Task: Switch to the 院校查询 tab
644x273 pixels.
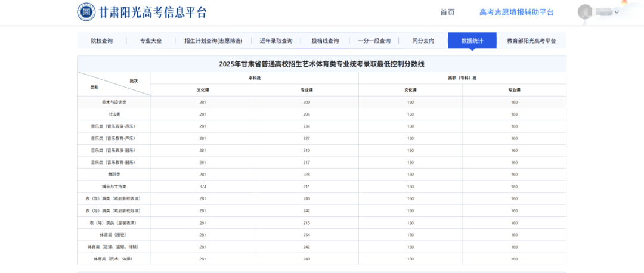Action: tap(102, 41)
